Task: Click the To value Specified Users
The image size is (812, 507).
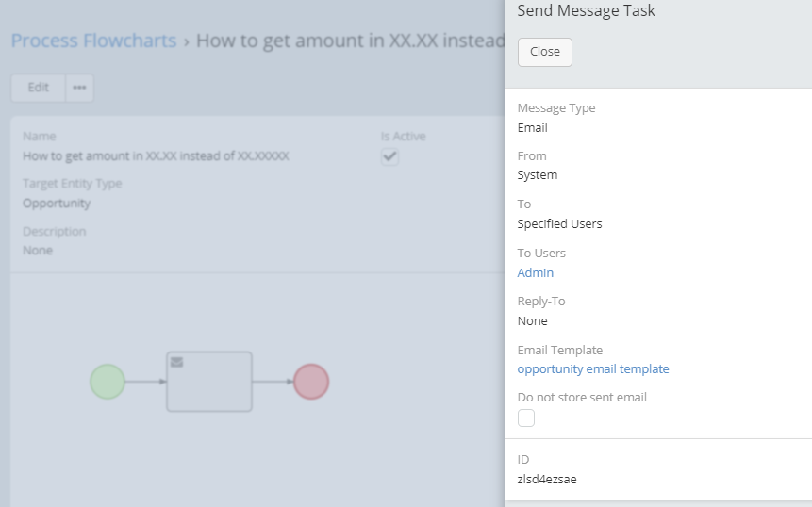Action: (x=559, y=223)
